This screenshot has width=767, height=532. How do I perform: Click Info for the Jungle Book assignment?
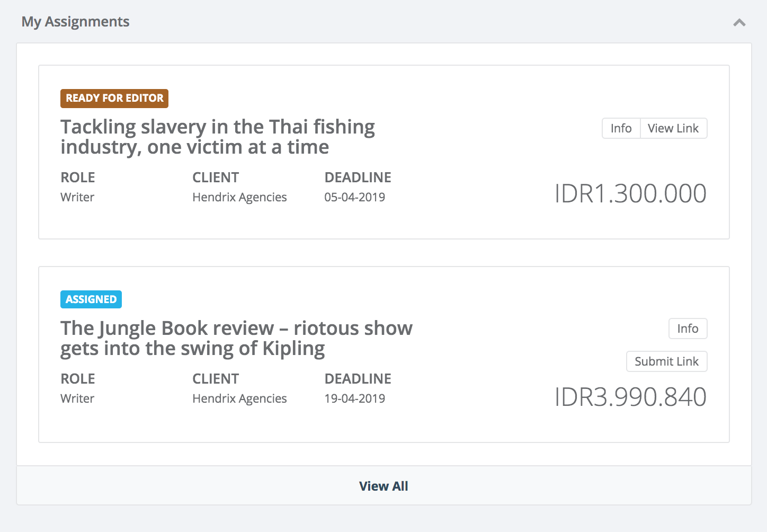(688, 329)
